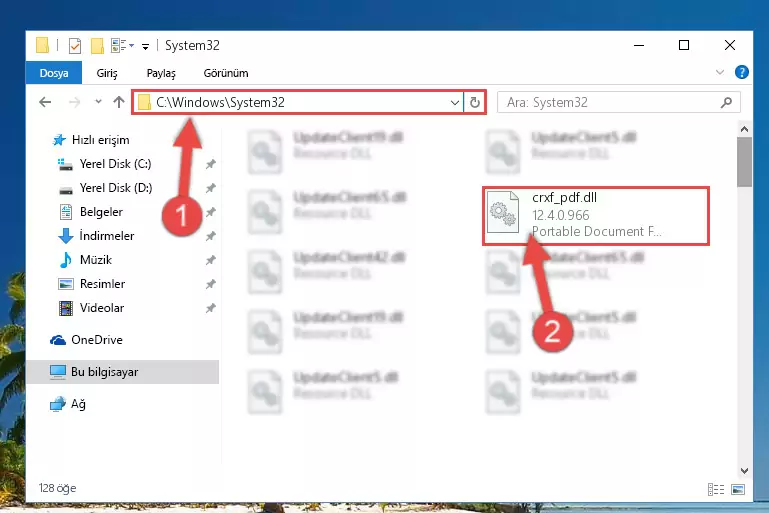Expand the address bar history dropdown
Viewport: 769px width, 513px height.
click(x=455, y=103)
